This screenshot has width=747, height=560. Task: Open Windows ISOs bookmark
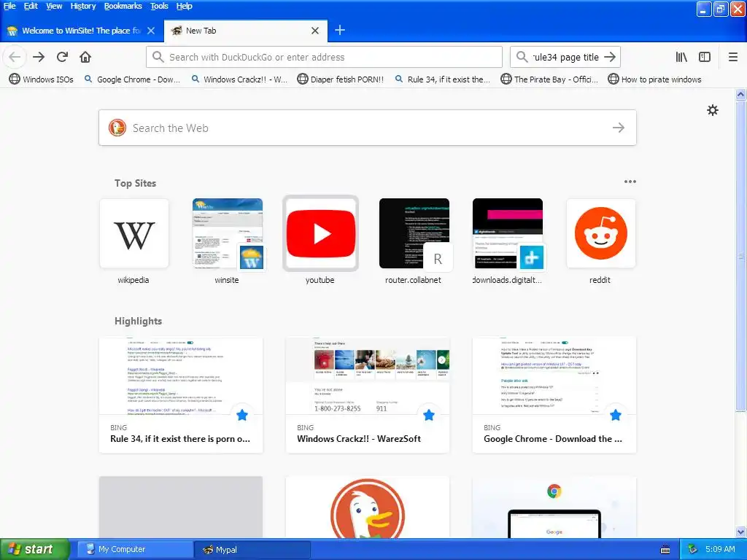tap(42, 79)
